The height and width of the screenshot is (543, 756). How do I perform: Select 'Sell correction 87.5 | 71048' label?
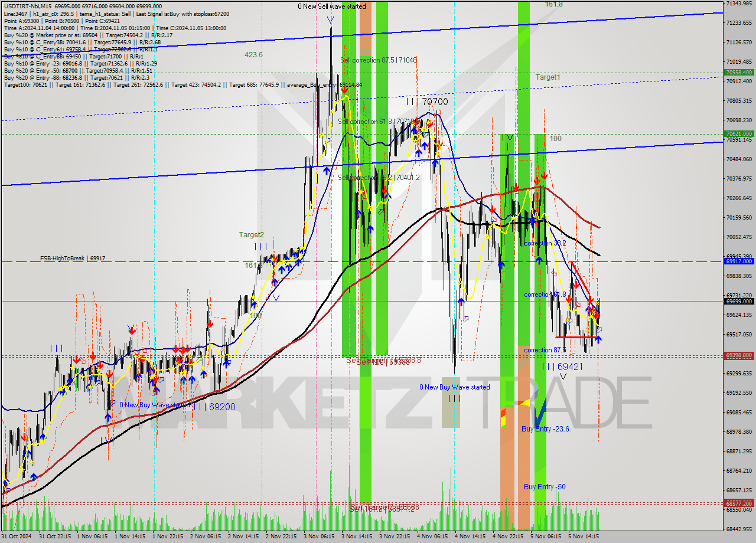379,60
